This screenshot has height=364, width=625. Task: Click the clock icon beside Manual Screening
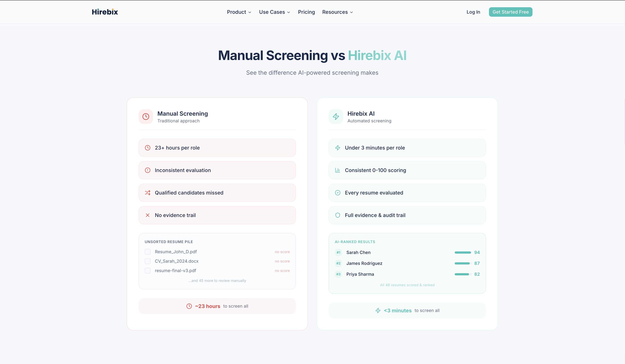(146, 117)
